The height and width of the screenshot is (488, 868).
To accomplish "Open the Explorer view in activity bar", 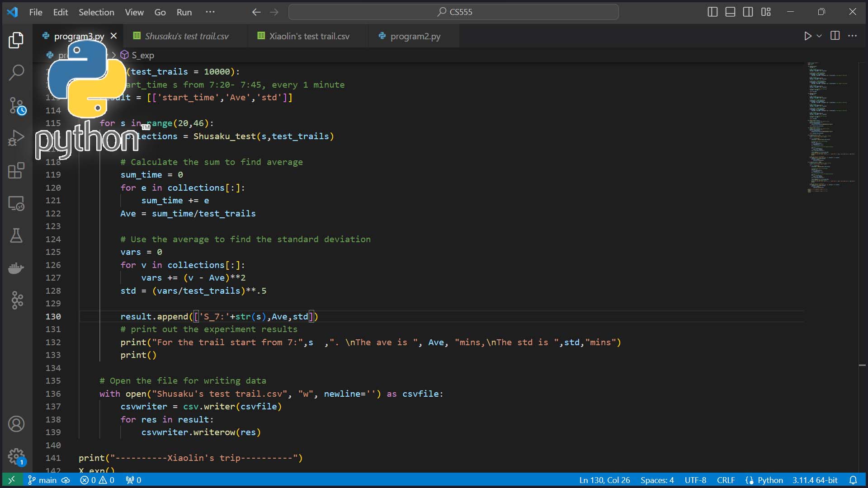I will tap(16, 40).
